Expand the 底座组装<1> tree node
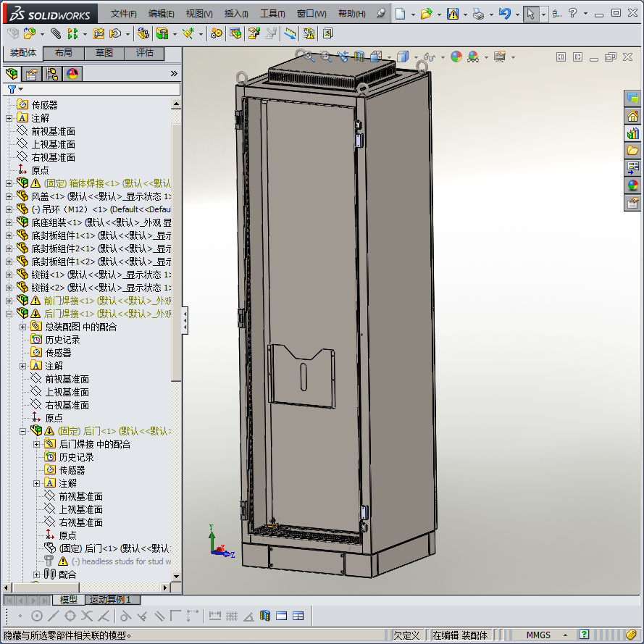 (9, 223)
